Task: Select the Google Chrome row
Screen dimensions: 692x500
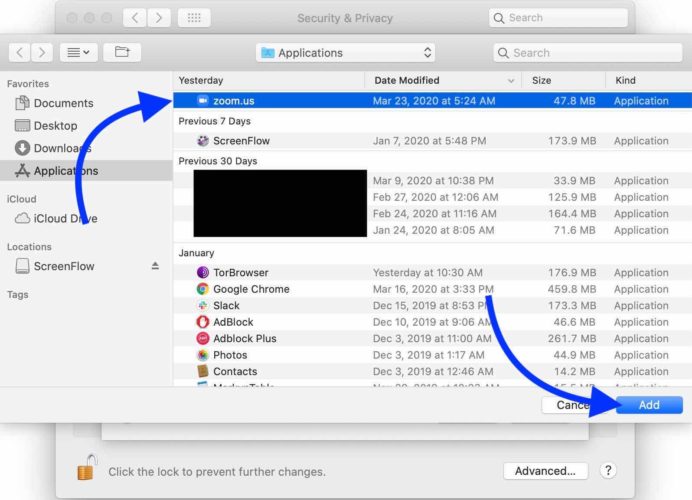Action: click(432, 289)
